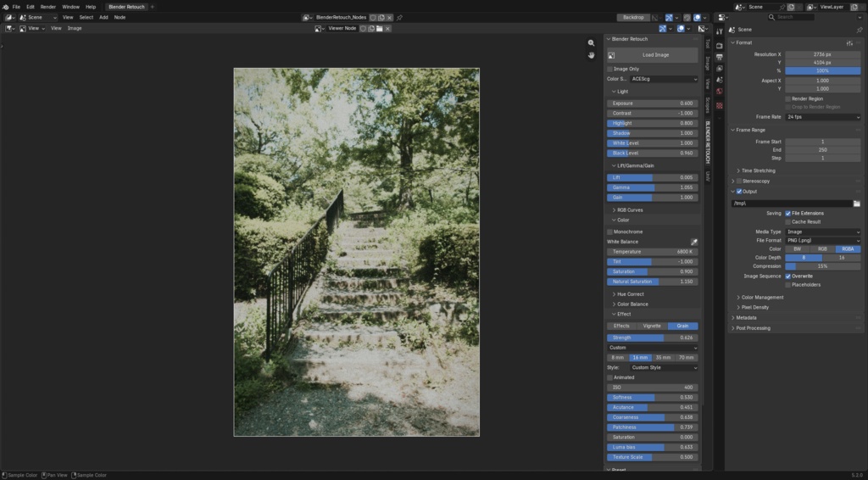Open the Frame Rate 24 fps dropdown

pos(822,117)
